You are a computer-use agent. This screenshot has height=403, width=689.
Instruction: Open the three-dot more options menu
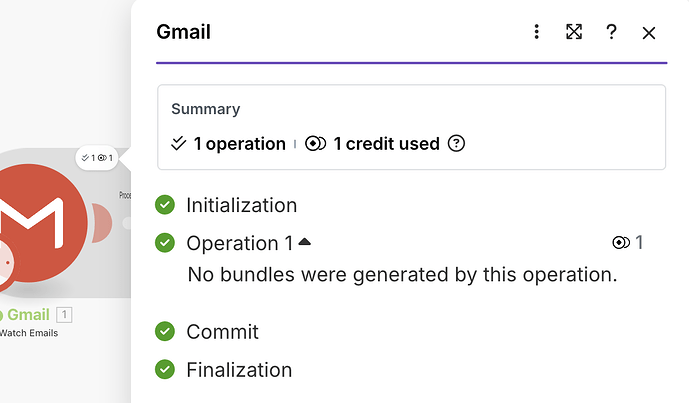click(x=537, y=32)
